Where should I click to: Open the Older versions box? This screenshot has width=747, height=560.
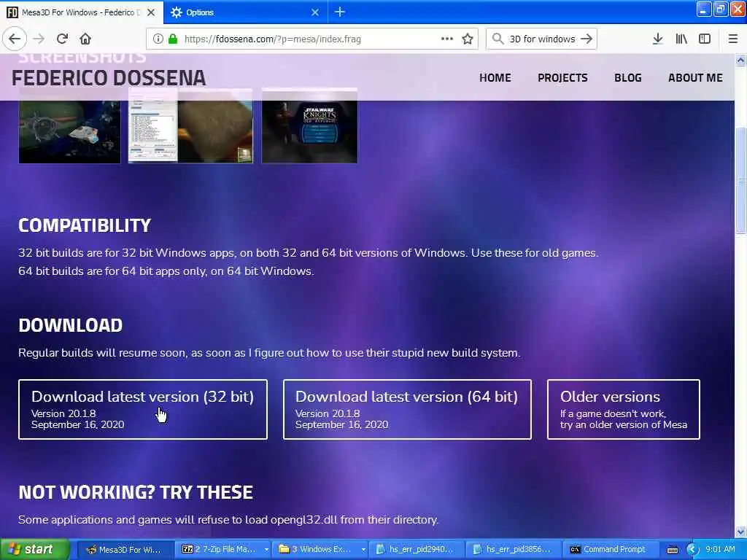coord(624,409)
